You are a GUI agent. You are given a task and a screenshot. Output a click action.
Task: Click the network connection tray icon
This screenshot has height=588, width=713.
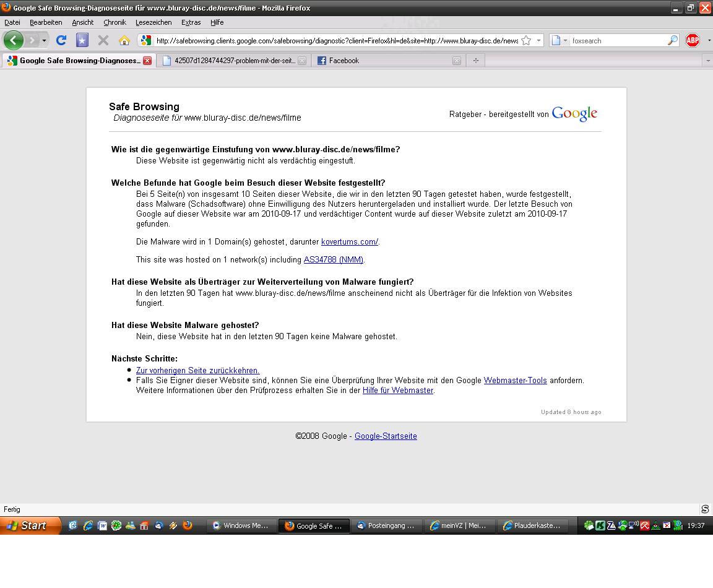[x=633, y=525]
